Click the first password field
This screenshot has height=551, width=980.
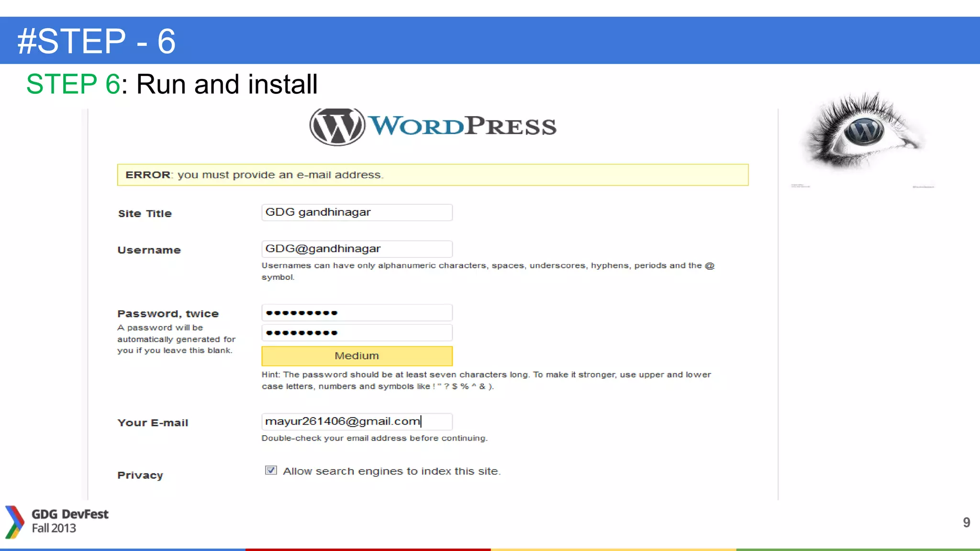(x=357, y=313)
